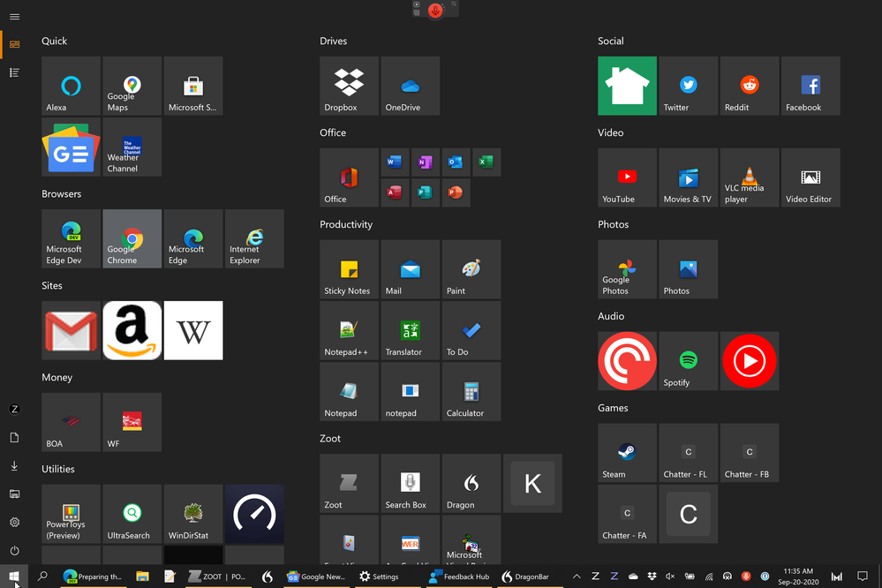Screen dimensions: 882x588
Task: Open the Twitter tile
Action: 688,86
